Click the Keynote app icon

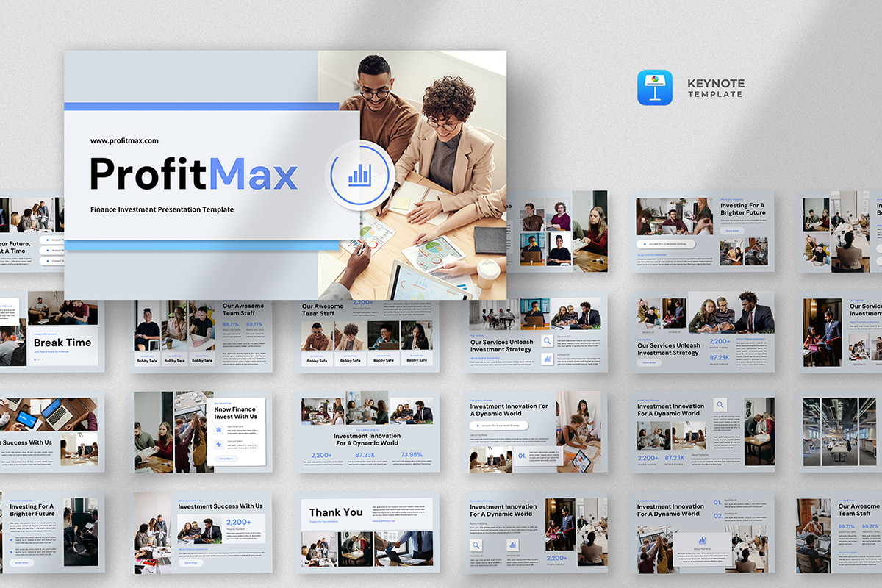point(655,87)
